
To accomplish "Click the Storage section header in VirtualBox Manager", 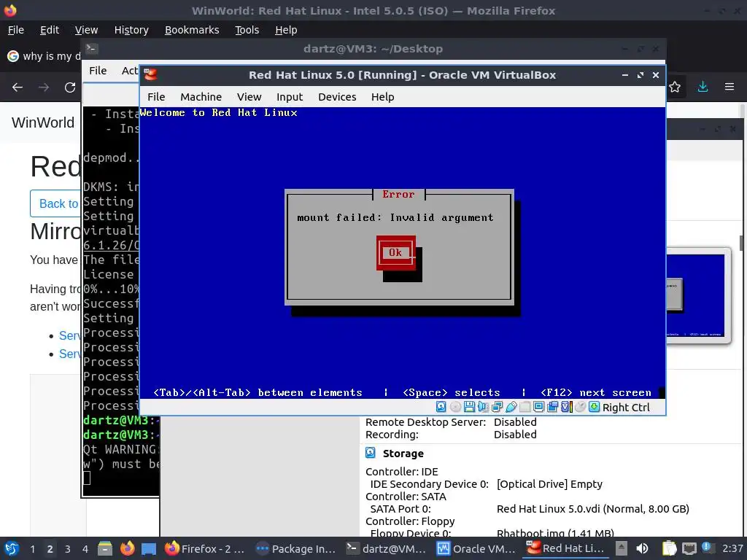I will (403, 454).
